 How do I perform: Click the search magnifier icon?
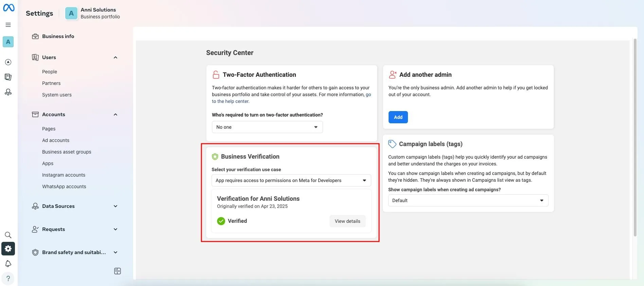[8, 235]
